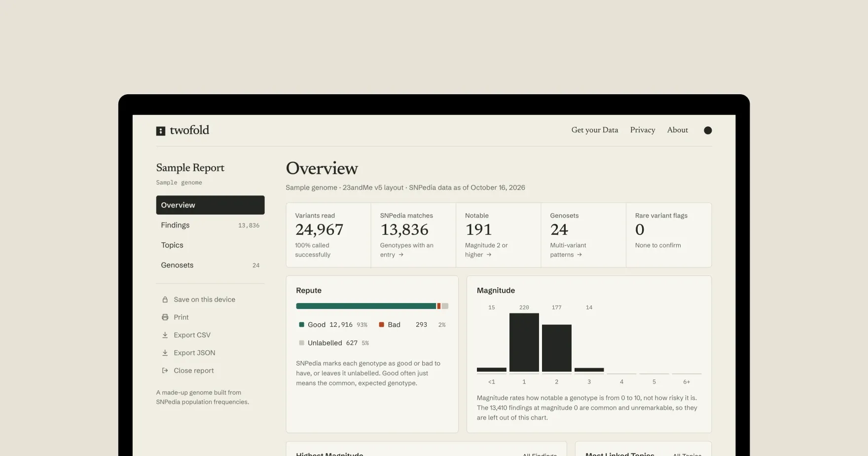Click the Print label
The image size is (868, 456).
181,317
